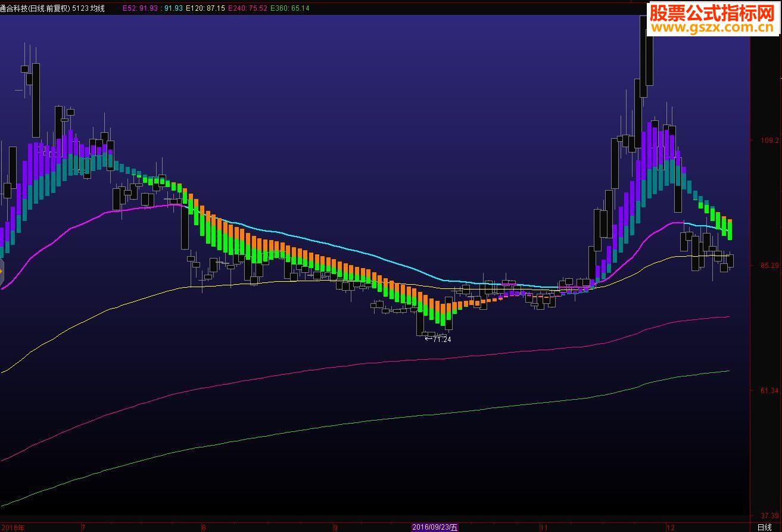The height and width of the screenshot is (532, 782).
Task: Select the E52: 91.93 magenta legend value
Action: click(x=141, y=8)
